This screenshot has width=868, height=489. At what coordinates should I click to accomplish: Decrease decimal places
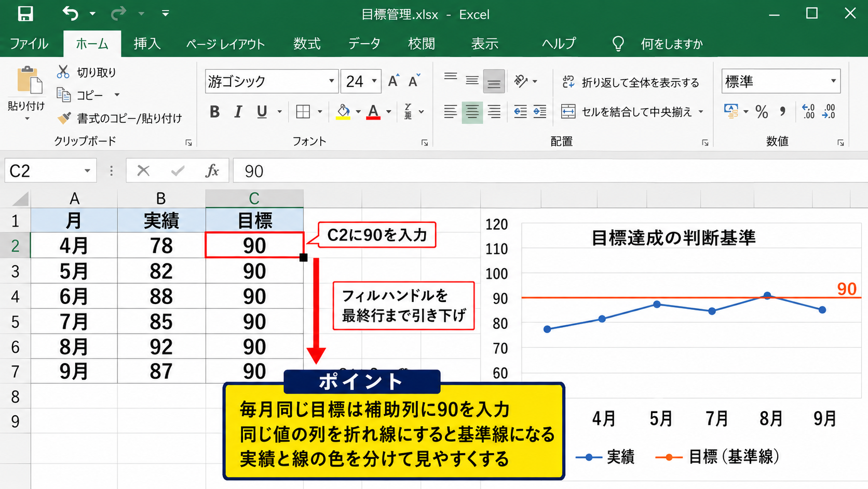pos(829,112)
